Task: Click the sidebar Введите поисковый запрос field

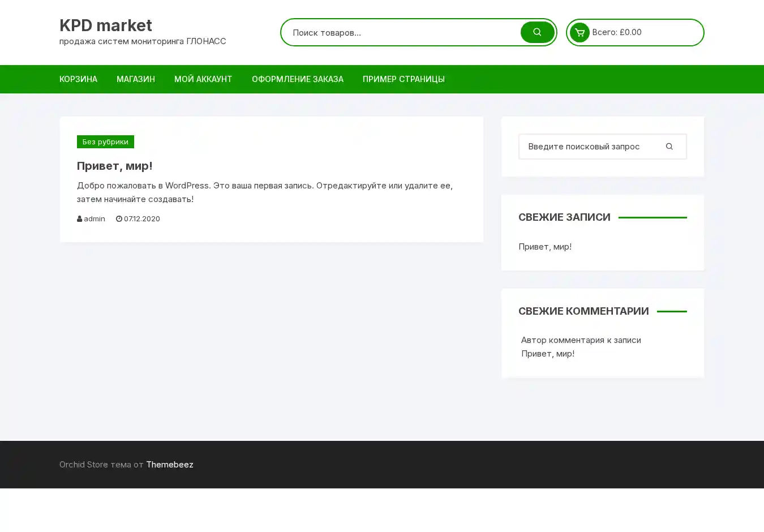Action: coord(589,147)
